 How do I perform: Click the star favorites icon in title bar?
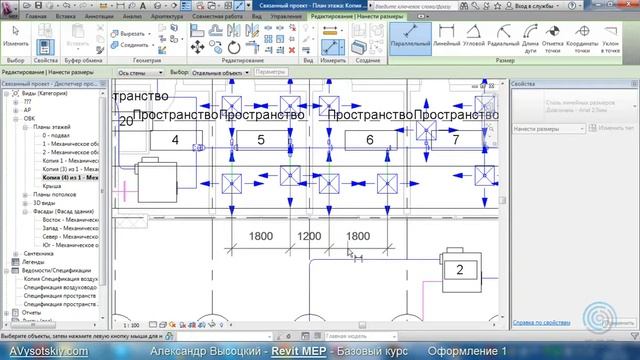click(x=498, y=6)
